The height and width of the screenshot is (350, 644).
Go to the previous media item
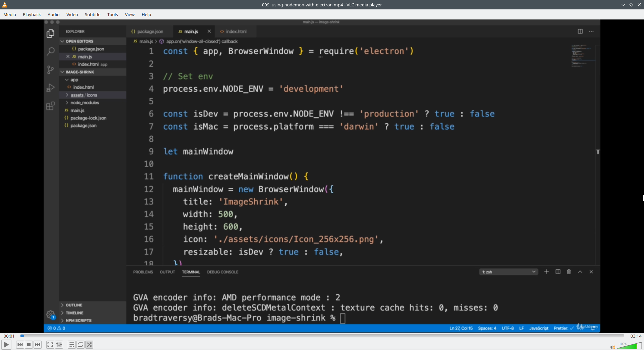tap(20, 345)
